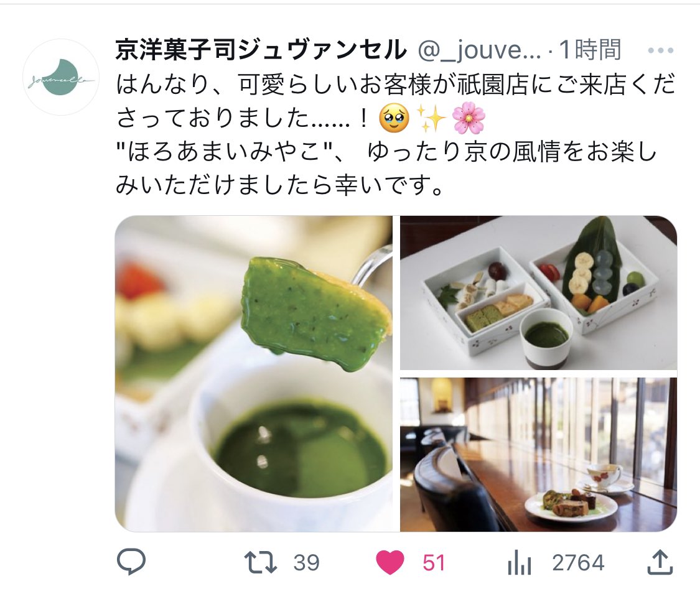Open the Jouvencelle profile avatar

(61, 77)
